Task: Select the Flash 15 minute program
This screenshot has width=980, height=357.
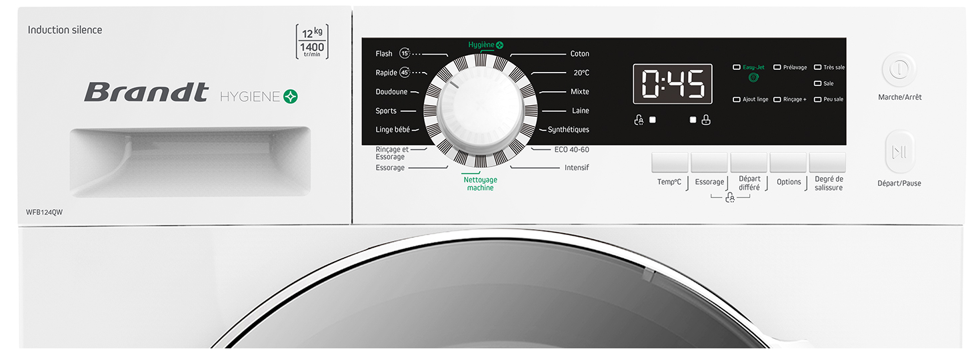Action: pos(384,54)
